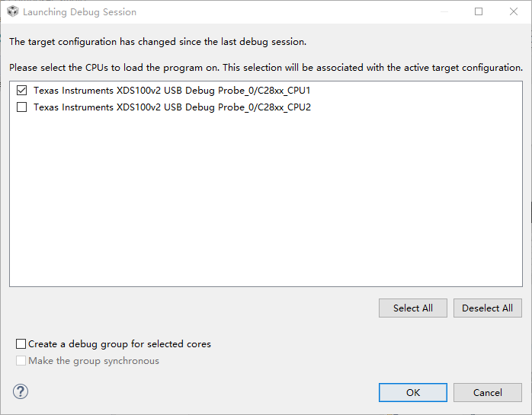Select the Probe_0/C28xx_CPU1 entry text
Screen dimensions: 532x415
pos(171,91)
